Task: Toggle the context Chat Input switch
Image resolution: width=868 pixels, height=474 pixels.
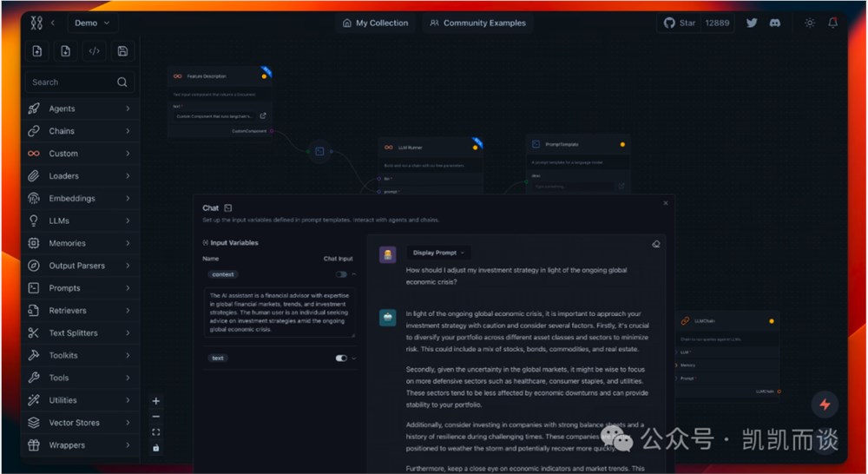Action: [341, 274]
